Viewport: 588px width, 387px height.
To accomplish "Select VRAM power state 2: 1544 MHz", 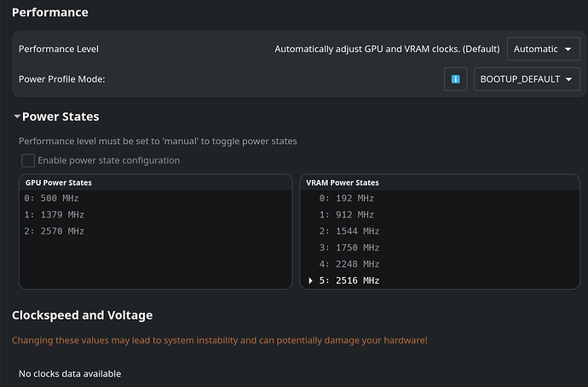I will click(440, 231).
